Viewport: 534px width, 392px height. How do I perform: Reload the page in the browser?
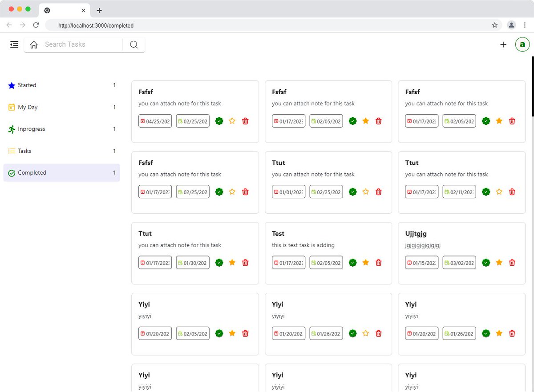click(36, 25)
